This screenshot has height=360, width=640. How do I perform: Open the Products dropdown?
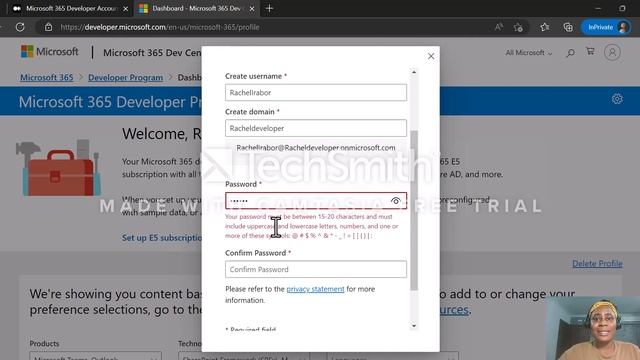pos(95,357)
